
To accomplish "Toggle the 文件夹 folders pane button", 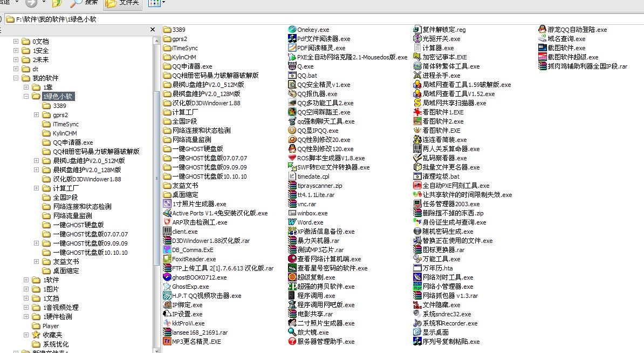I will coord(122,3).
